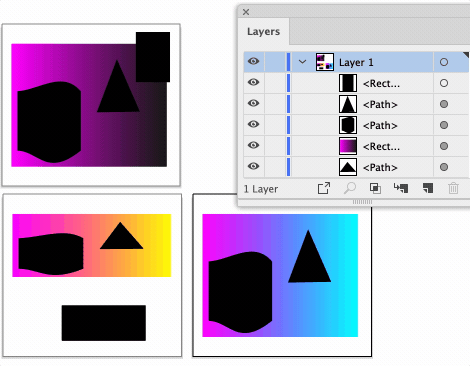Click target circle of blob shape <Path> row

pyautogui.click(x=444, y=125)
